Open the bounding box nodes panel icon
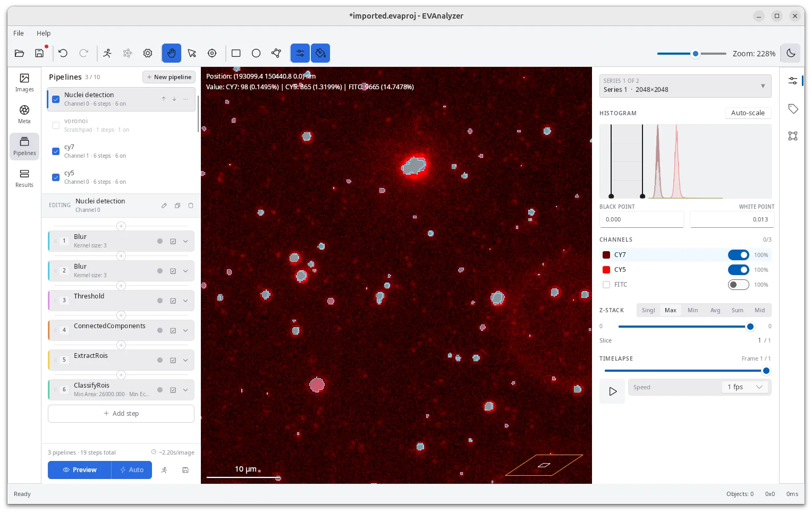This screenshot has height=513, width=812. 793,136
